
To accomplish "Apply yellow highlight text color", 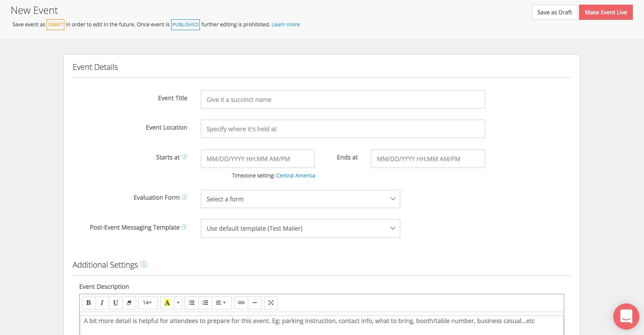I will pyautogui.click(x=167, y=303).
